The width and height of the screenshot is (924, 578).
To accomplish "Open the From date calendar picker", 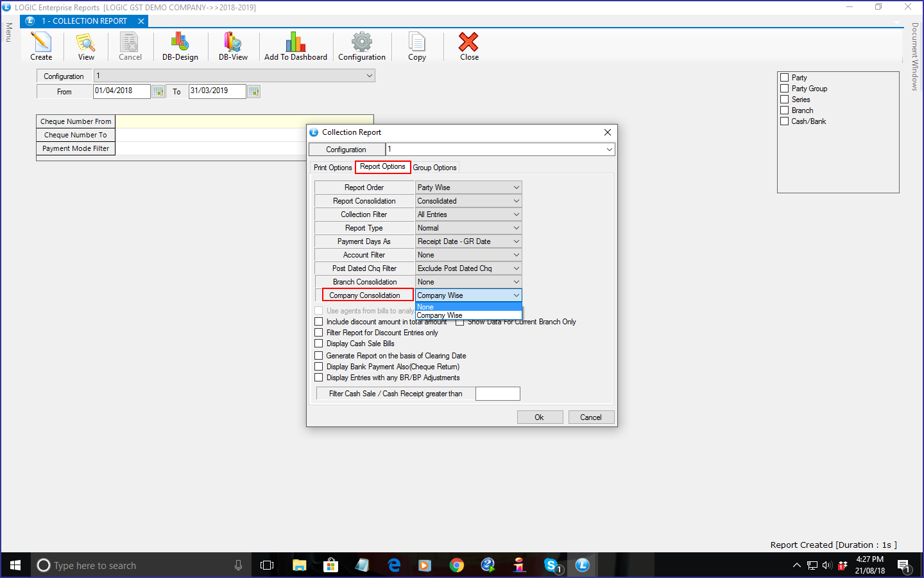I will [x=158, y=92].
